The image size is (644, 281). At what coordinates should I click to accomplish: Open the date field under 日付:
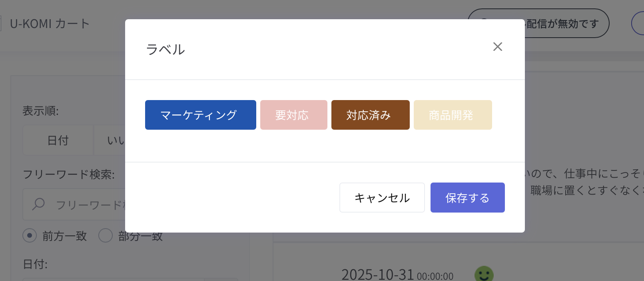[x=112, y=279]
